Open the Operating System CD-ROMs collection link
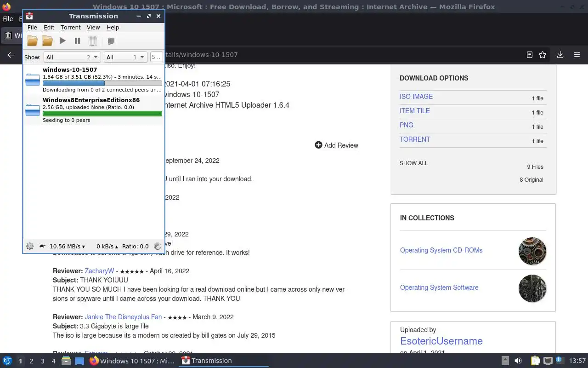Image resolution: width=588 pixels, height=368 pixels. [441, 250]
